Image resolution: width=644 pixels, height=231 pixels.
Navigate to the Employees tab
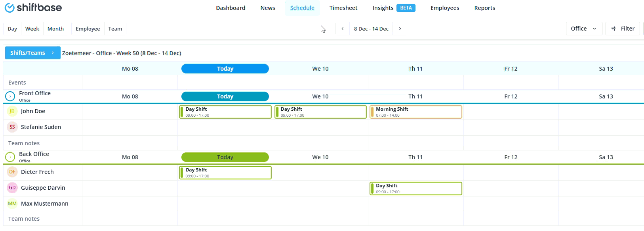(444, 8)
